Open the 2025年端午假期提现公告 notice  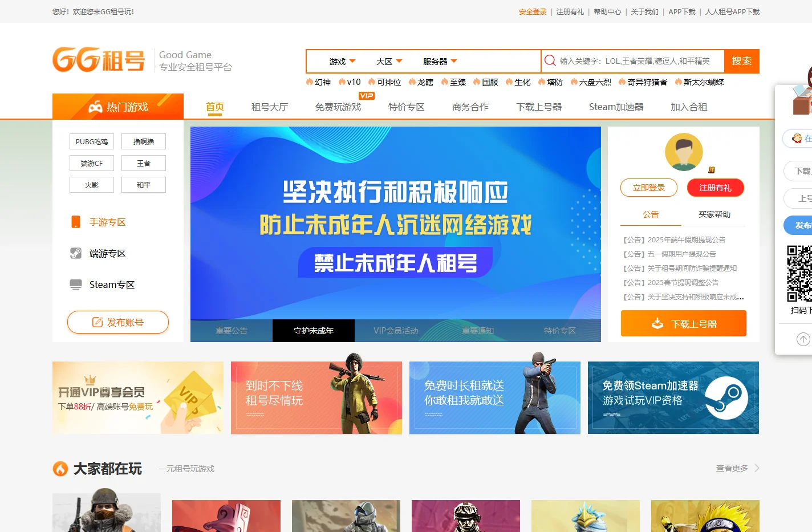[674, 239]
